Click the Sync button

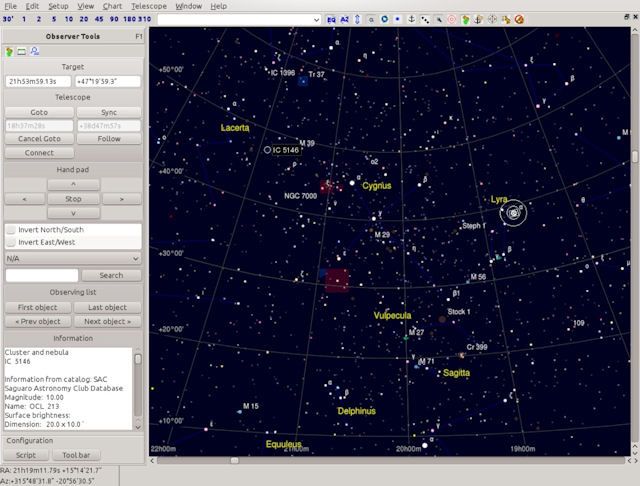point(109,112)
